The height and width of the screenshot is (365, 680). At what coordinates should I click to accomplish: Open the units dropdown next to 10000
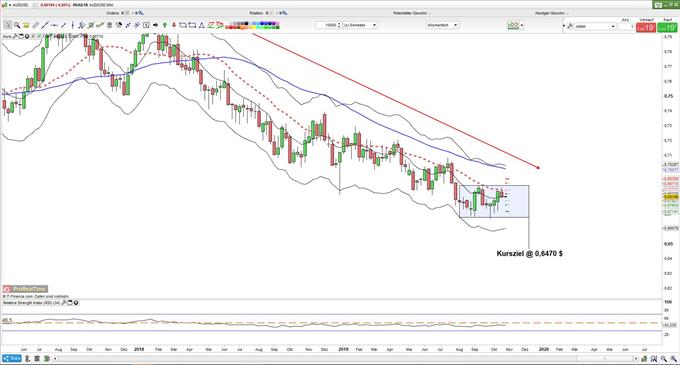(x=360, y=25)
